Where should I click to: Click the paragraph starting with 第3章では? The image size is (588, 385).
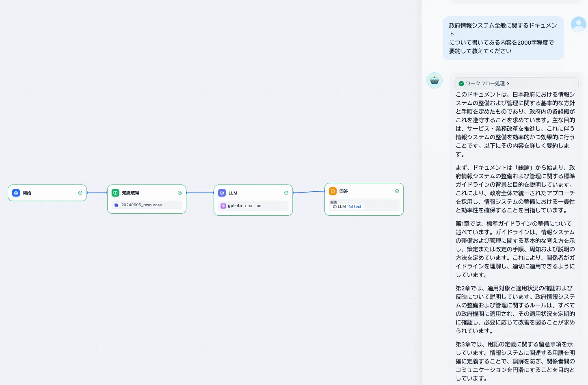515,361
